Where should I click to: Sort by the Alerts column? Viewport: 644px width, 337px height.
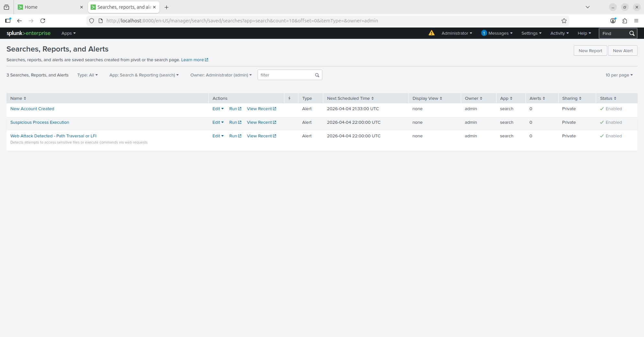(x=537, y=99)
